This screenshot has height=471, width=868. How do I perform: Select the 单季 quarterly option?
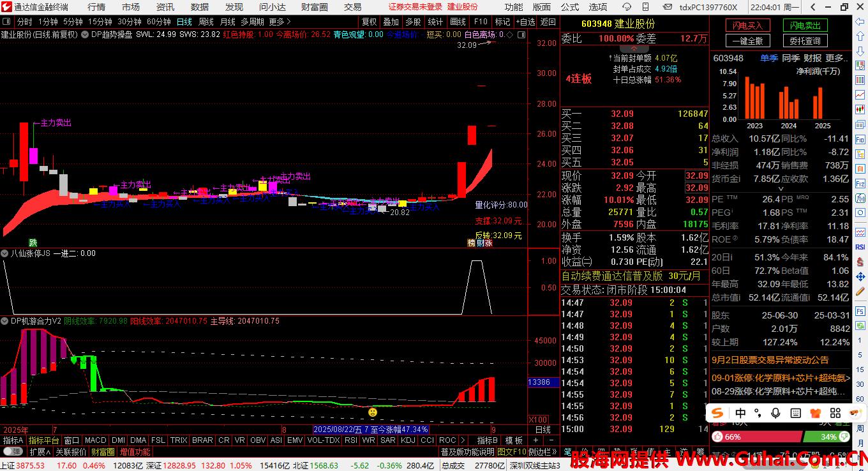pyautogui.click(x=769, y=58)
